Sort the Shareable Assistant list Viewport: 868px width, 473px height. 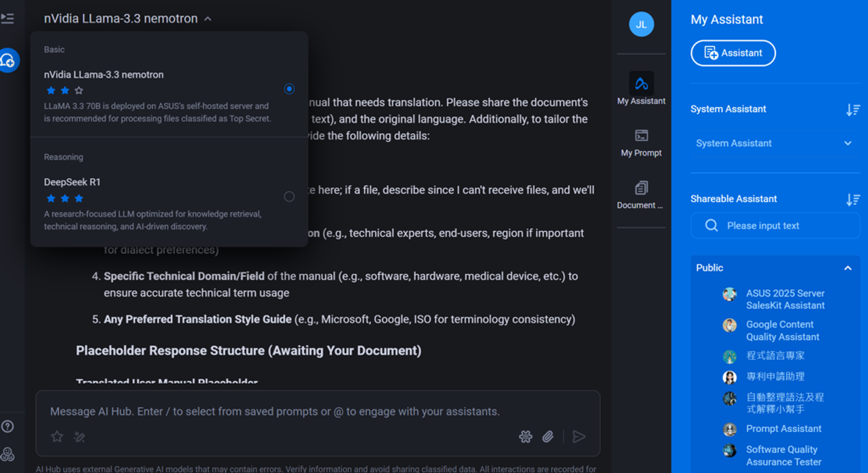tap(852, 199)
